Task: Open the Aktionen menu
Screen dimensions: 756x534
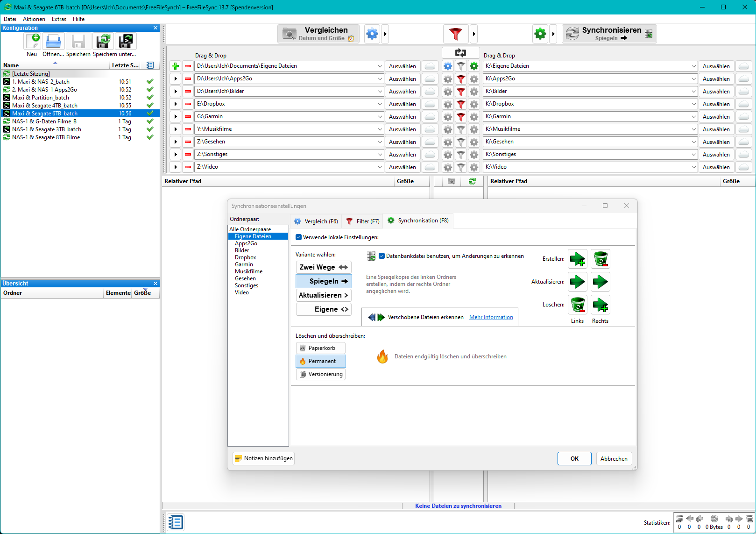Action: [x=34, y=19]
